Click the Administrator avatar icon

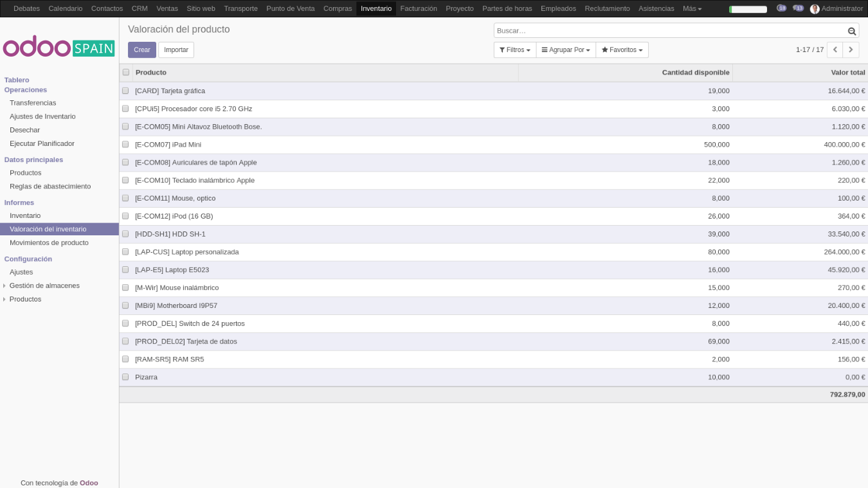tap(815, 9)
